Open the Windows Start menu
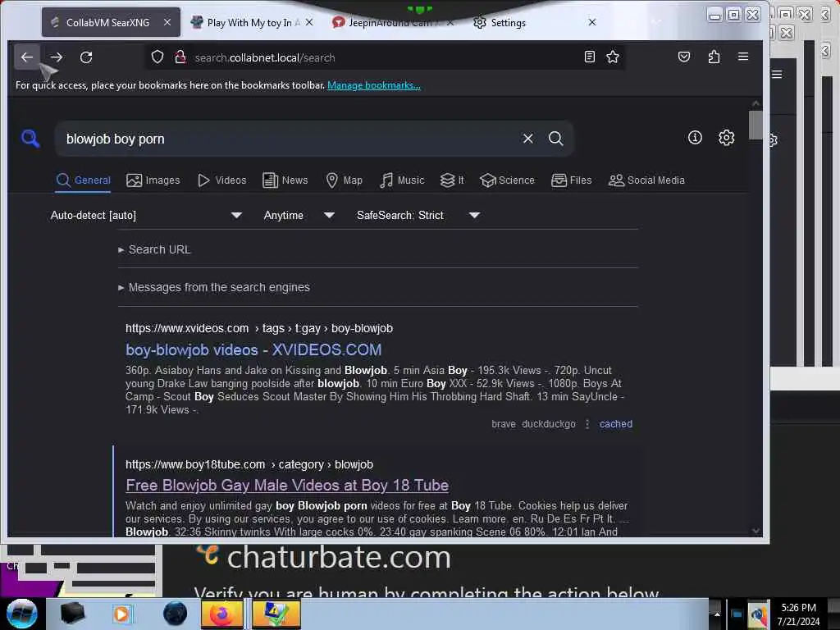The width and height of the screenshot is (840, 630). click(21, 614)
